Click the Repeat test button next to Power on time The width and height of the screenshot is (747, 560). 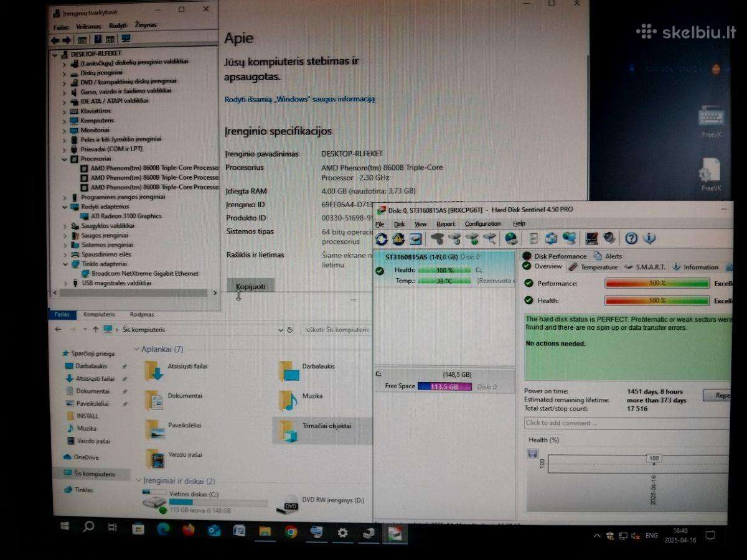pos(717,395)
